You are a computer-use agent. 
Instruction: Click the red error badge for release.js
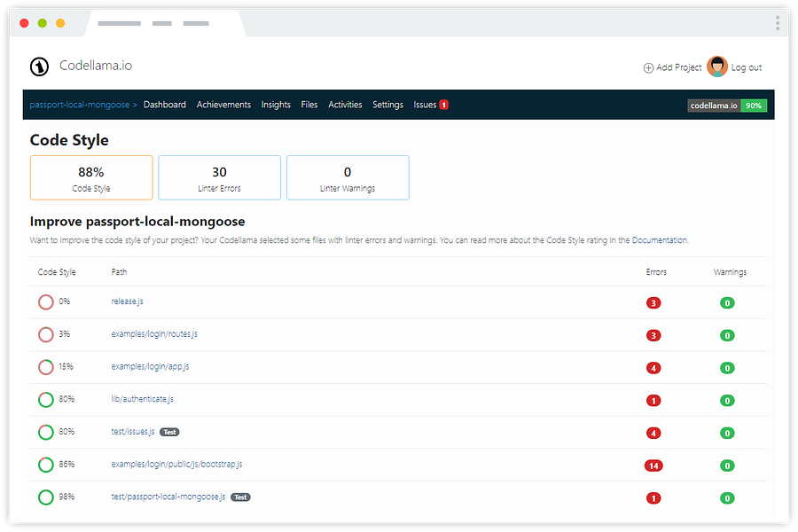click(x=653, y=303)
